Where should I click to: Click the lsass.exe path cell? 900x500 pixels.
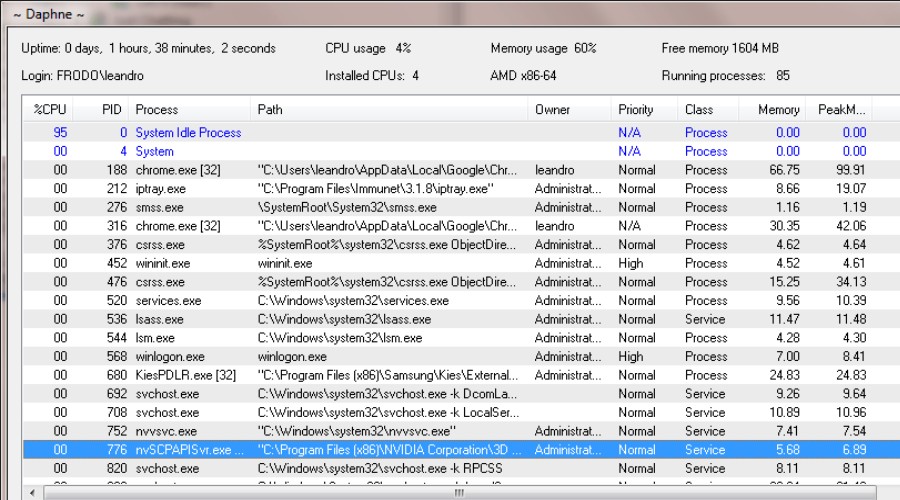pos(344,319)
